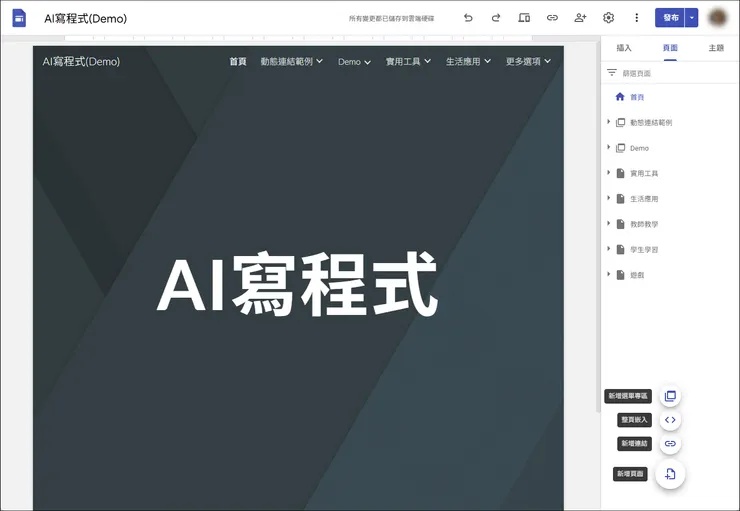Open the 生活應用 navigation dropdown
The width and height of the screenshot is (740, 511).
pyautogui.click(x=468, y=61)
